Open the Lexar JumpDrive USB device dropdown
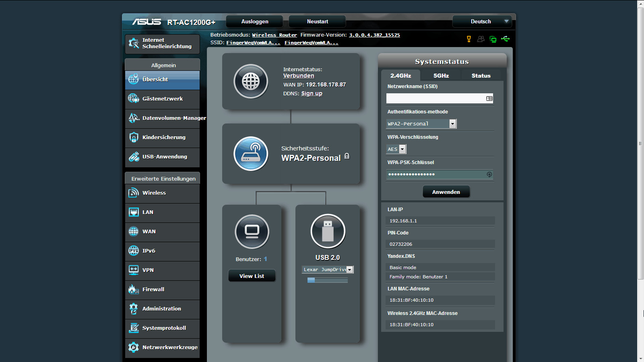 click(328, 270)
